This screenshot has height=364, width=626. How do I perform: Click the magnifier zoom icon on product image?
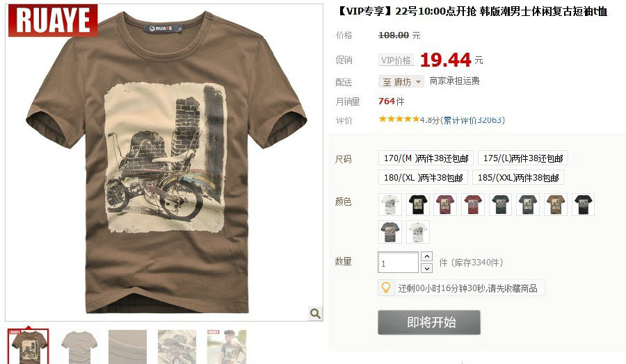315,313
